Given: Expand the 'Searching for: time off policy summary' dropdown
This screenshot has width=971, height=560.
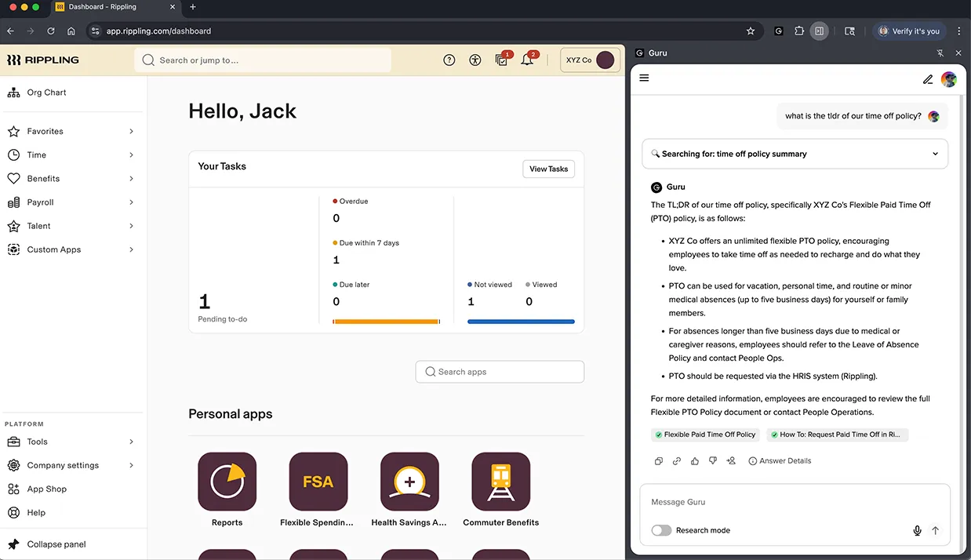Looking at the screenshot, I should (x=795, y=154).
